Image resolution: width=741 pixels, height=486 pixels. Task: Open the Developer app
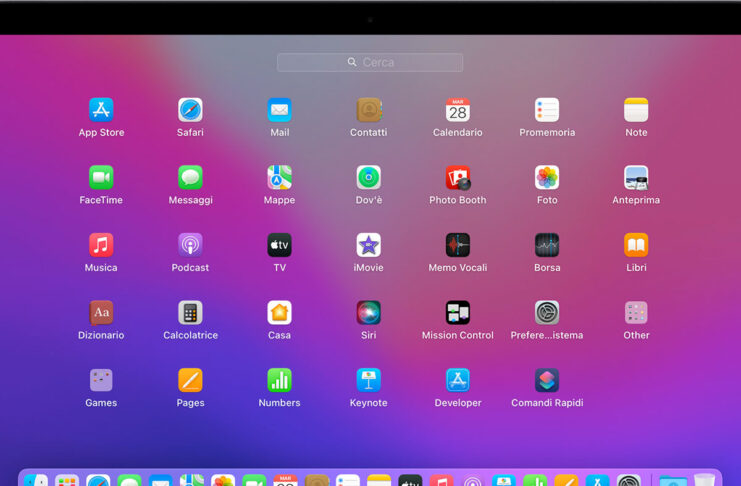[x=458, y=380]
